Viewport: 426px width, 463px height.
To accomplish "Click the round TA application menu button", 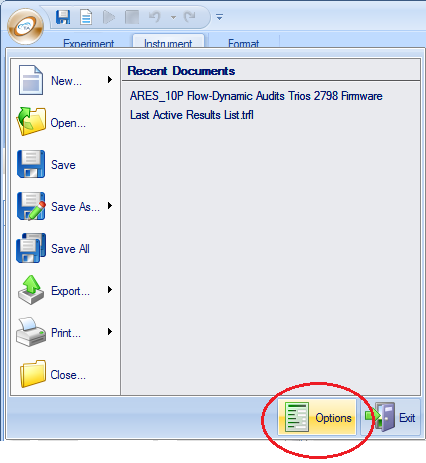I will coord(26,27).
